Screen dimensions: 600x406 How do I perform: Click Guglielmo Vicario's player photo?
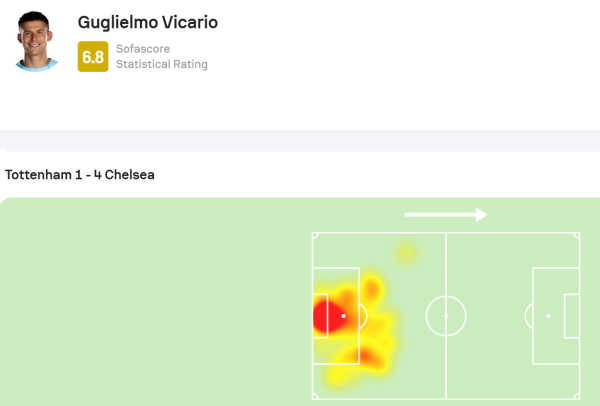click(x=36, y=41)
